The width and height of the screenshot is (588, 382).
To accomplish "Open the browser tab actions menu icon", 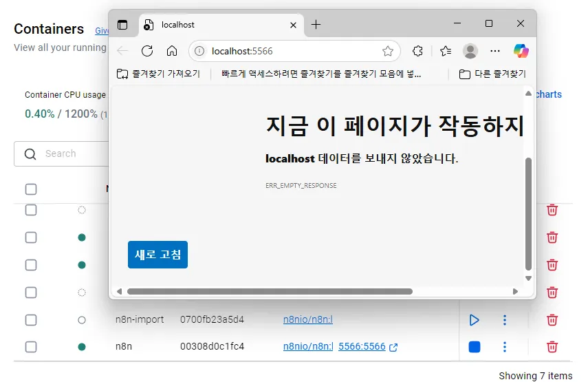I will point(122,25).
